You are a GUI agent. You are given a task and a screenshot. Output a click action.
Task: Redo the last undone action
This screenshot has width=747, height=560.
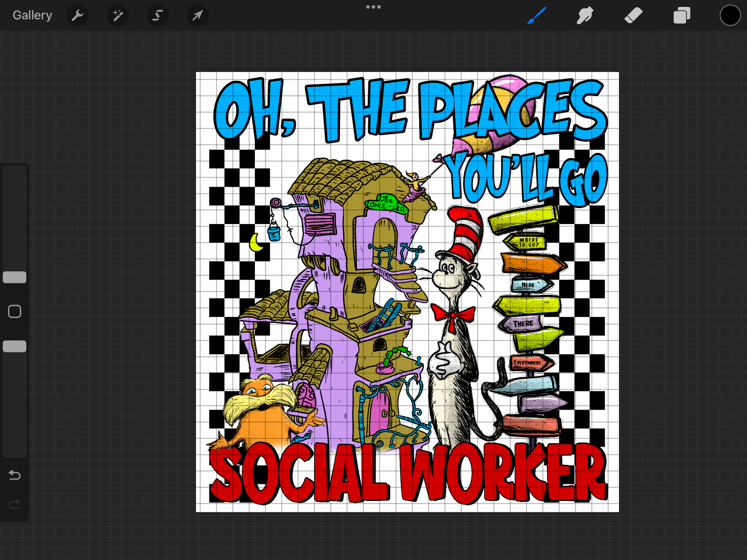(15, 504)
